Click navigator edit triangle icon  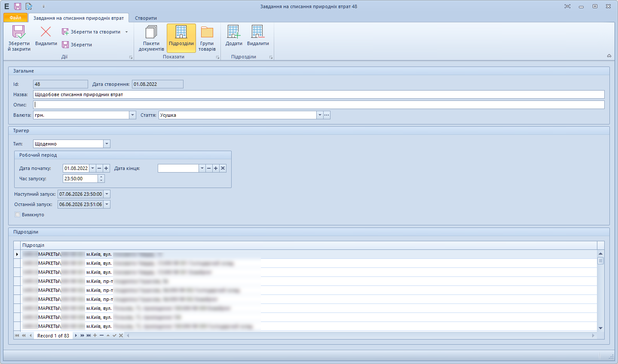pyautogui.click(x=108, y=336)
